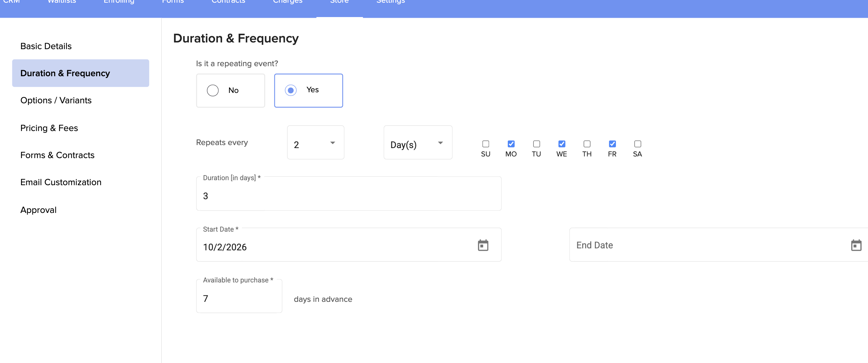868x363 pixels.
Task: Check the SA day checkbox
Action: [x=638, y=144]
